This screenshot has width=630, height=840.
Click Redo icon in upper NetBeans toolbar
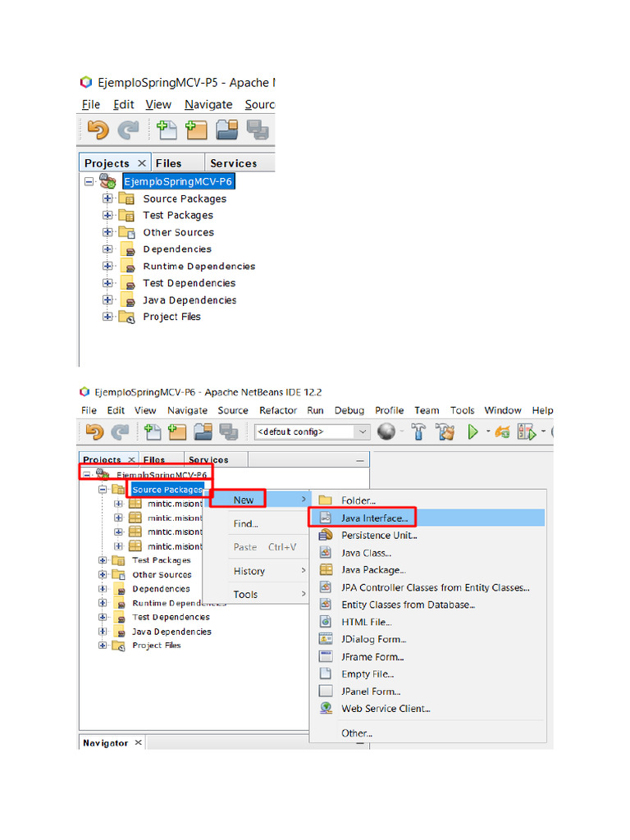[128, 130]
